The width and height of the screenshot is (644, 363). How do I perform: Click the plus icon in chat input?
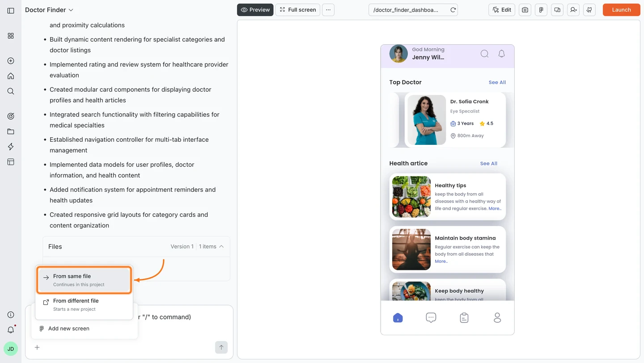[37, 347]
